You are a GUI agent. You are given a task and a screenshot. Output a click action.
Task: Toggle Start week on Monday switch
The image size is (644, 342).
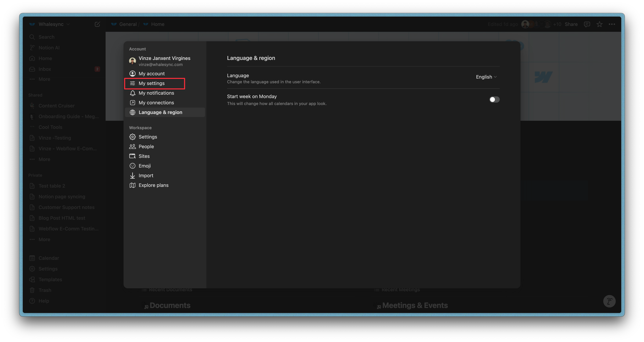click(494, 99)
